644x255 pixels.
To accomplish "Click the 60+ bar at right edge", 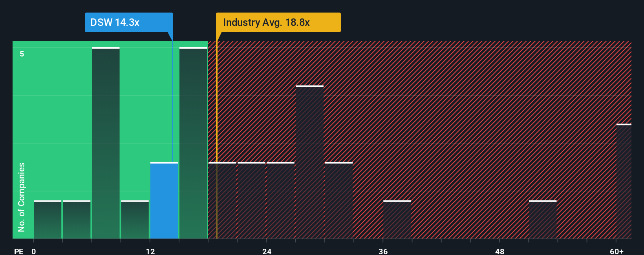I will pyautogui.click(x=624, y=181).
